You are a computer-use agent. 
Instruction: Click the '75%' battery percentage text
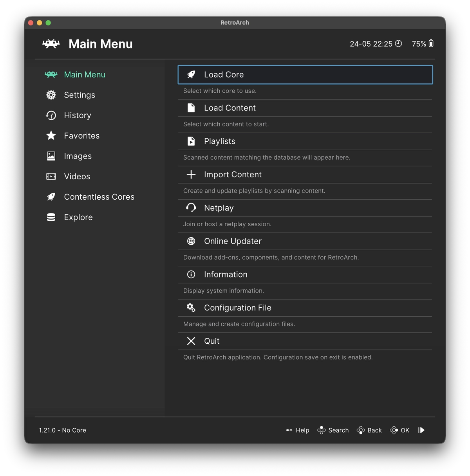419,44
